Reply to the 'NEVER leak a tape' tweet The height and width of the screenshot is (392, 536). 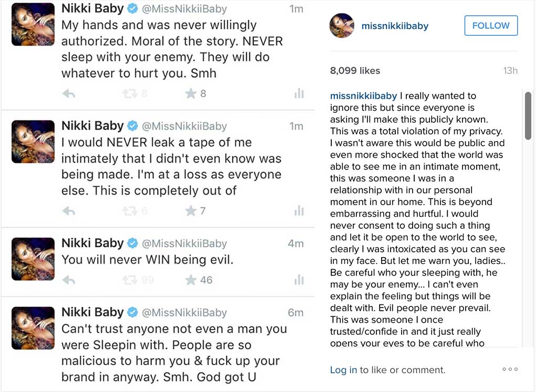tap(69, 211)
